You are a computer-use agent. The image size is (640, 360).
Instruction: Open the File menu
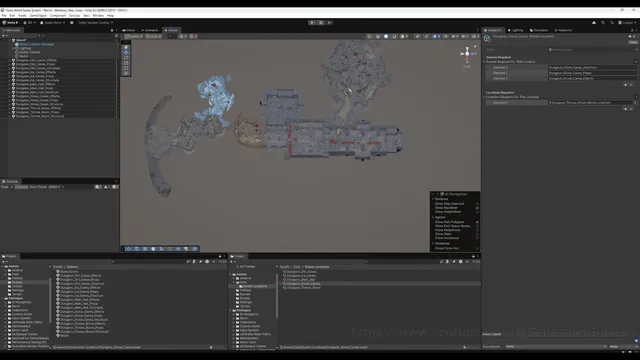(x=4, y=16)
